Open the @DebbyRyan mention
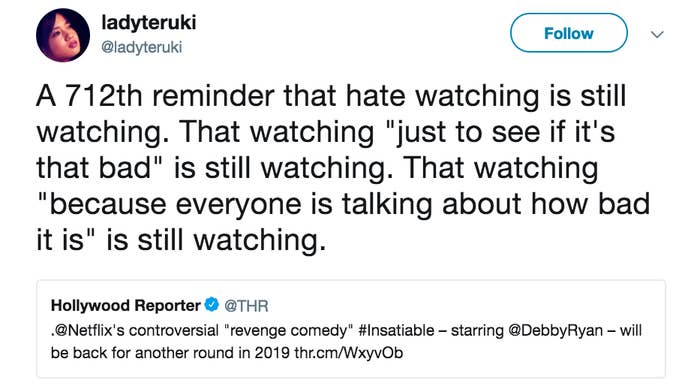 (554, 330)
